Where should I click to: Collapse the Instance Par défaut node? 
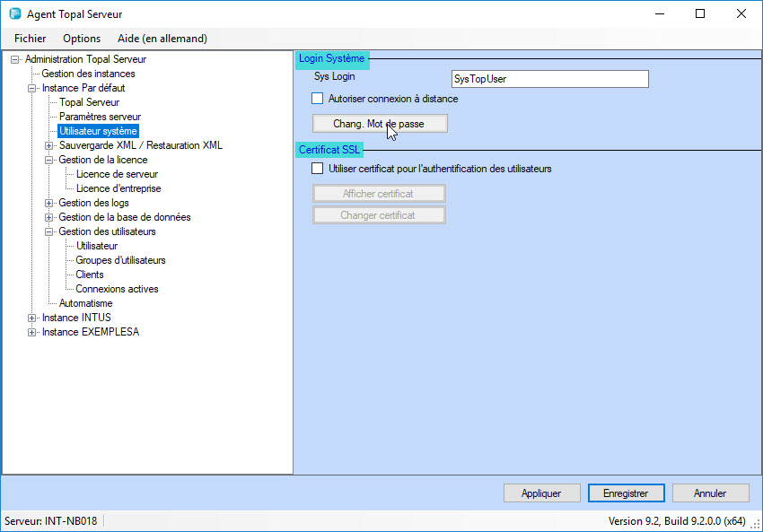tap(32, 88)
